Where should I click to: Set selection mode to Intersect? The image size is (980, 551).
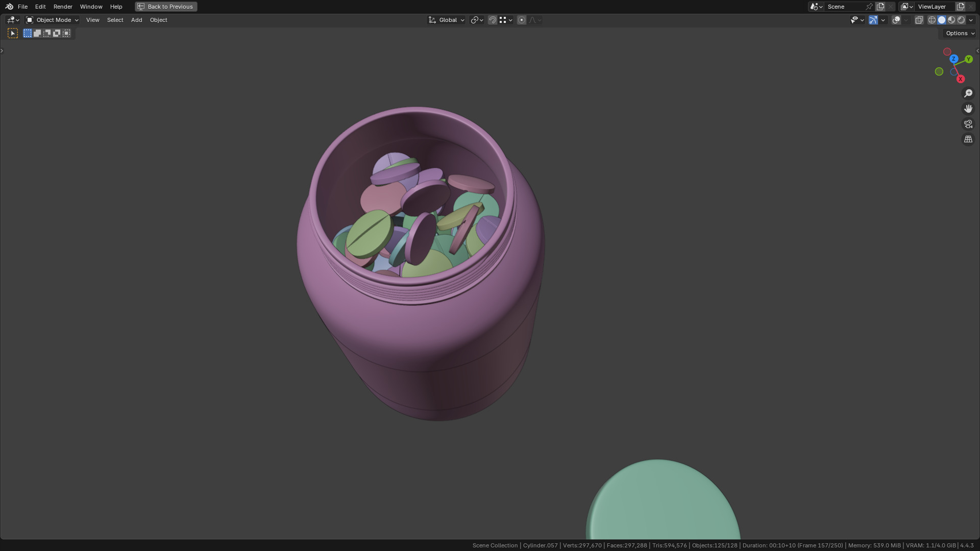(x=66, y=33)
